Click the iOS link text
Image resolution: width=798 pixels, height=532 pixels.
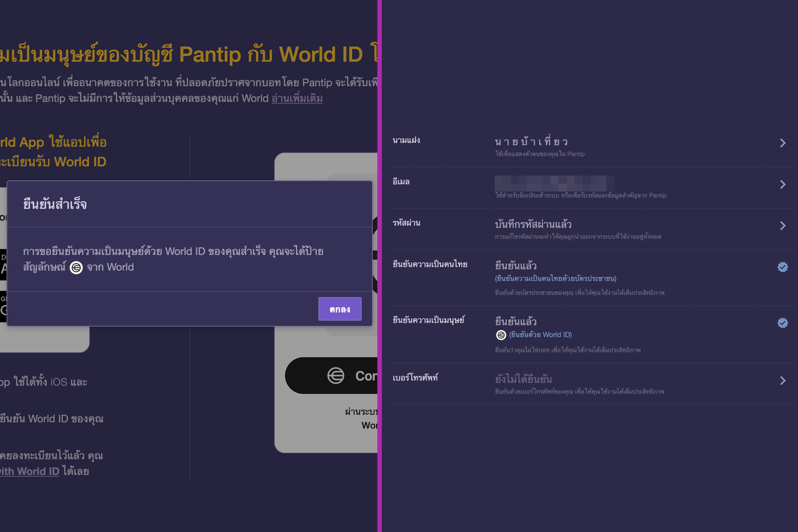point(58,382)
